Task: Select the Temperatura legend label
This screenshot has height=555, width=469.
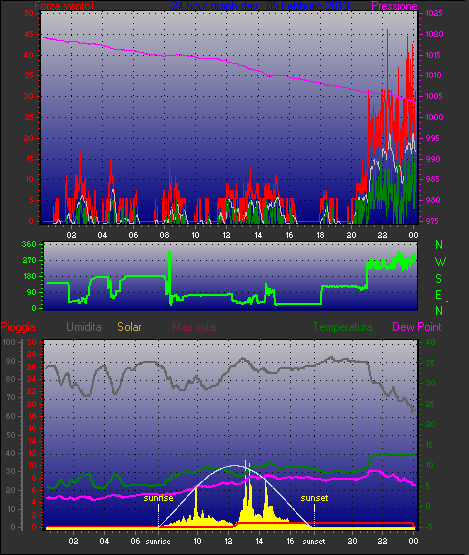Action: pos(342,327)
